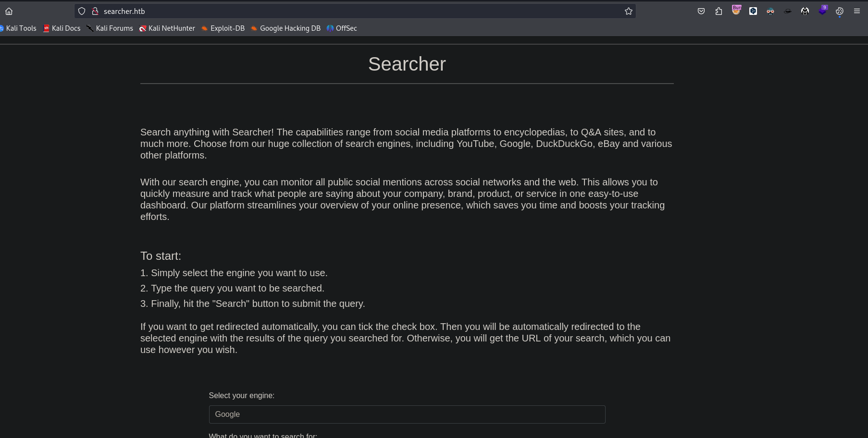The height and width of the screenshot is (438, 868).
Task: Open tracking protection shield in address bar
Action: [82, 11]
